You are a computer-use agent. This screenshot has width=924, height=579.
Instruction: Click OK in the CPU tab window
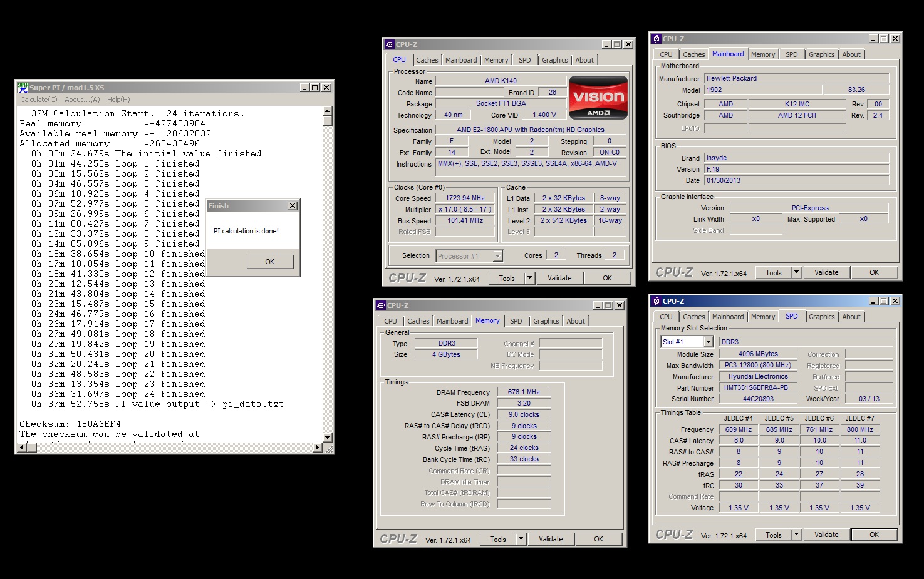click(608, 278)
